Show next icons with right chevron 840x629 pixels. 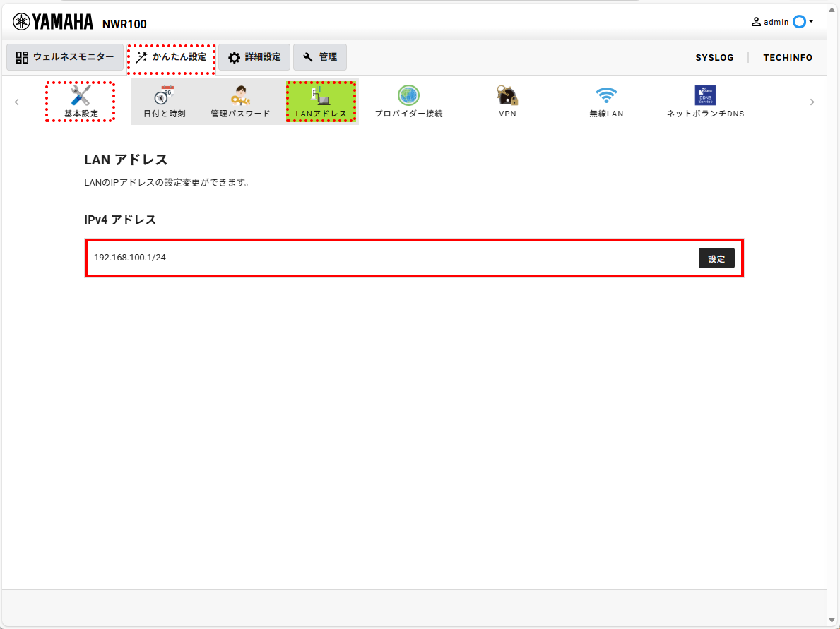(812, 102)
